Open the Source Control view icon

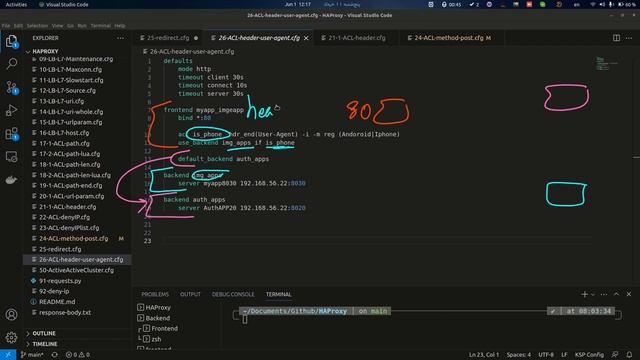pos(11,87)
